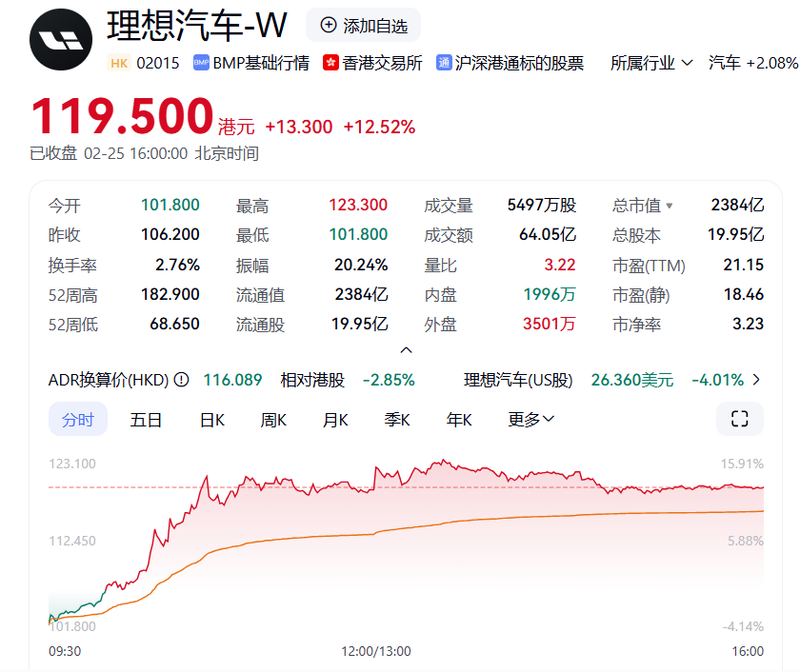
Task: Open the 汽车 industry link
Action: pyautogui.click(x=725, y=63)
